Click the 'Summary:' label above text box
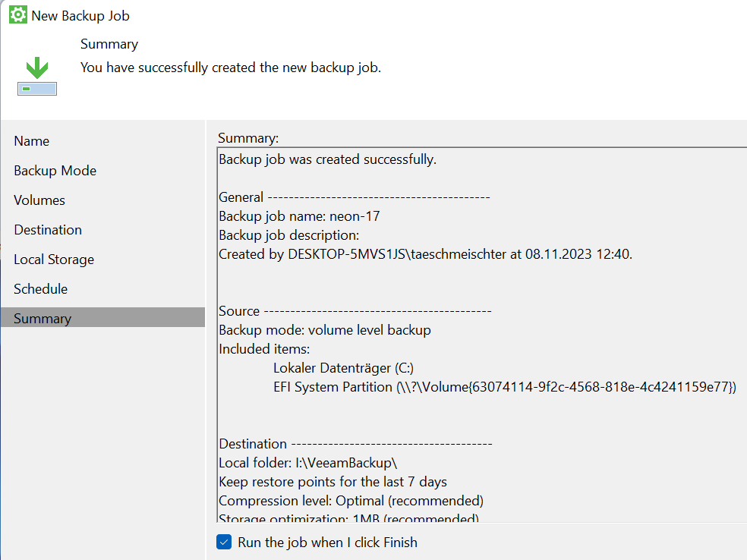Viewport: 747px width, 560px height. click(x=248, y=138)
